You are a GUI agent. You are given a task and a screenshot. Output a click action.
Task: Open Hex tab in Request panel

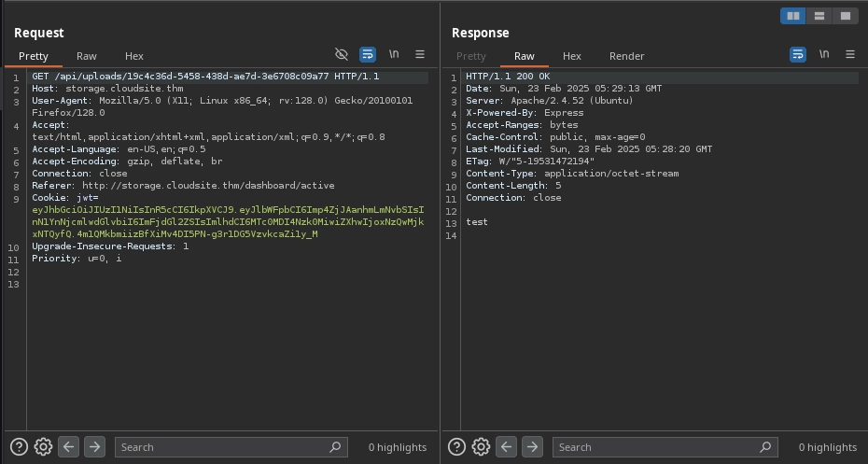(134, 56)
